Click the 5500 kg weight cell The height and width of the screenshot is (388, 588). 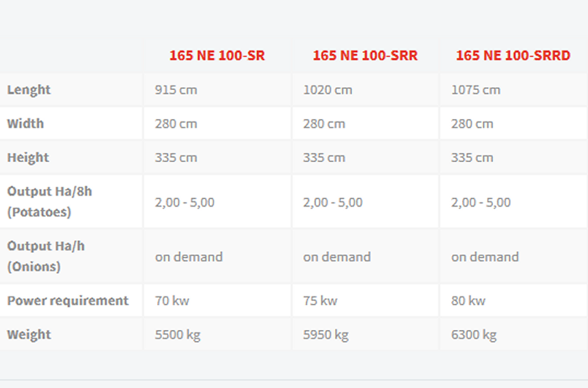pos(177,334)
